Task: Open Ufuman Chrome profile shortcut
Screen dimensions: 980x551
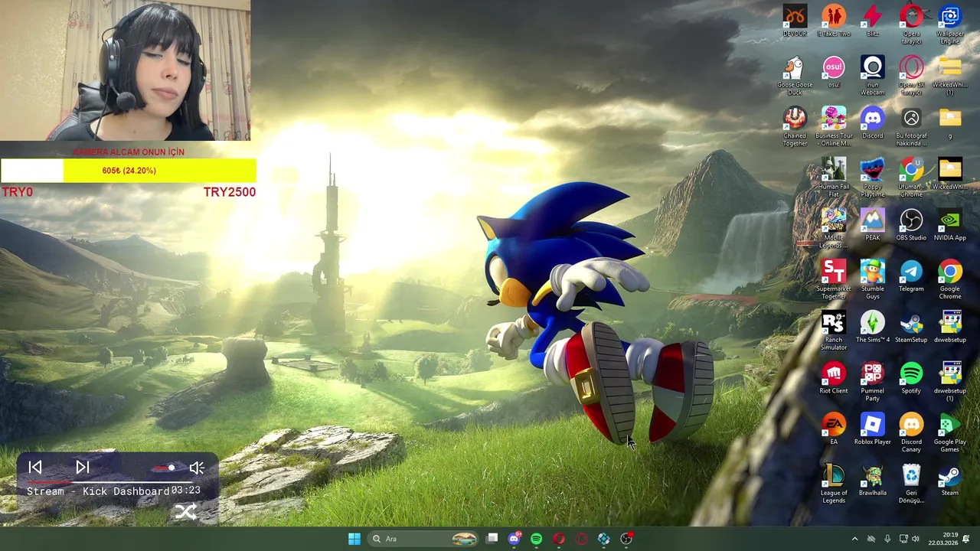Action: pyautogui.click(x=911, y=178)
